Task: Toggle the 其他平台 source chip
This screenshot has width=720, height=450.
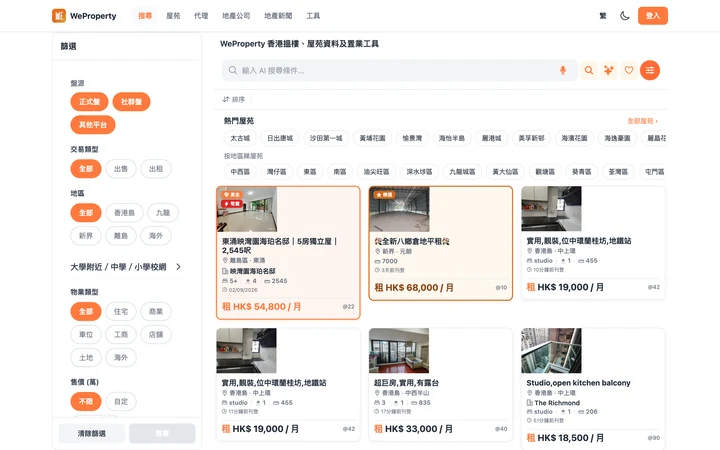Action: tap(93, 124)
